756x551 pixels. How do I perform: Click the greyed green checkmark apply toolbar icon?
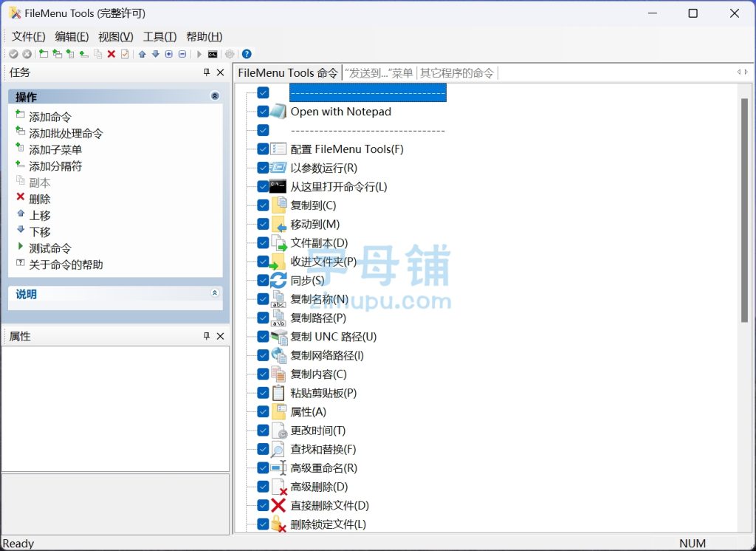click(13, 54)
